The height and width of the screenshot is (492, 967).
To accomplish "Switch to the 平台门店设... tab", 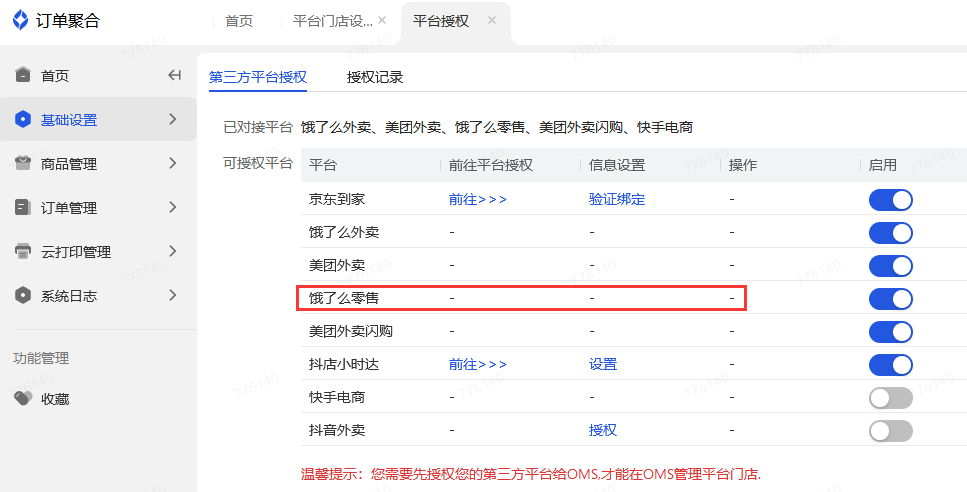I will coord(332,22).
